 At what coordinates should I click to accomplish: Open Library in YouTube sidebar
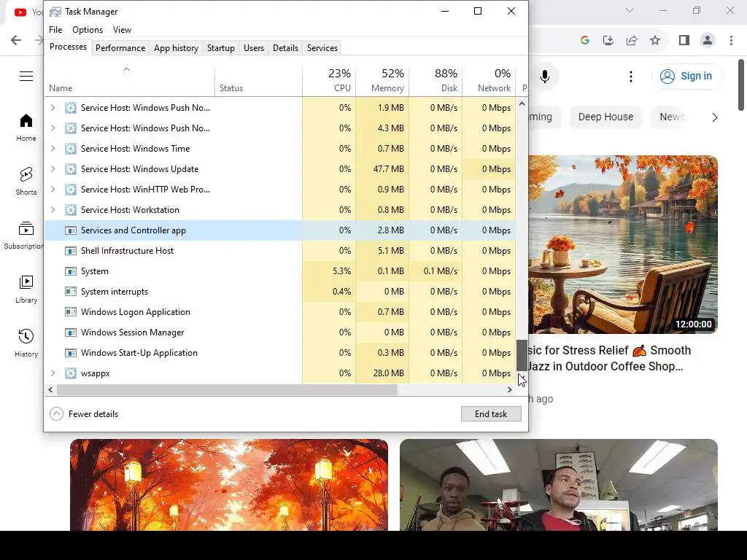[26, 289]
